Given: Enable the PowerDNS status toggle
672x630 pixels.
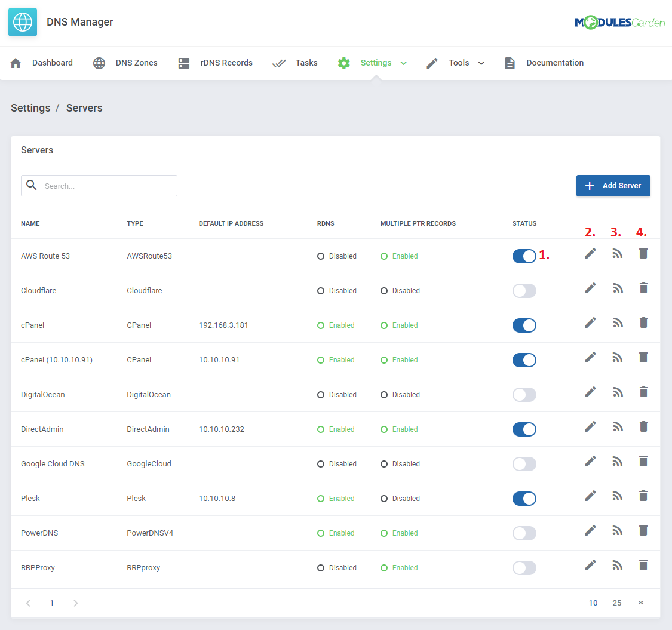Looking at the screenshot, I should coord(524,534).
